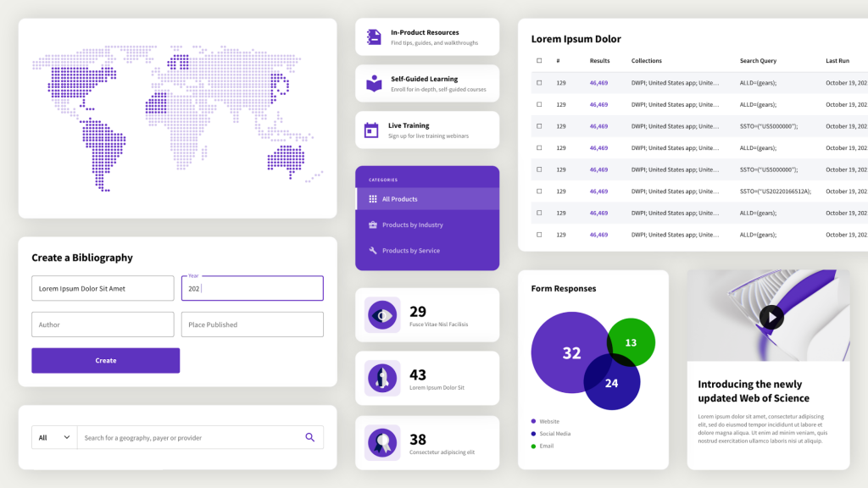The image size is (868, 488).
Task: Click the Live Training calendar icon
Action: (371, 130)
